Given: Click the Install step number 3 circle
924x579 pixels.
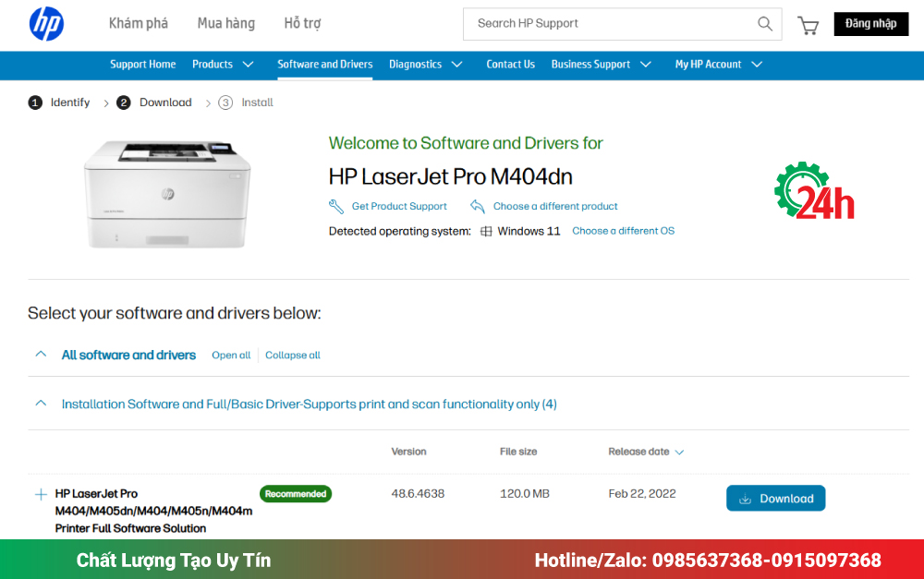Looking at the screenshot, I should (x=225, y=103).
